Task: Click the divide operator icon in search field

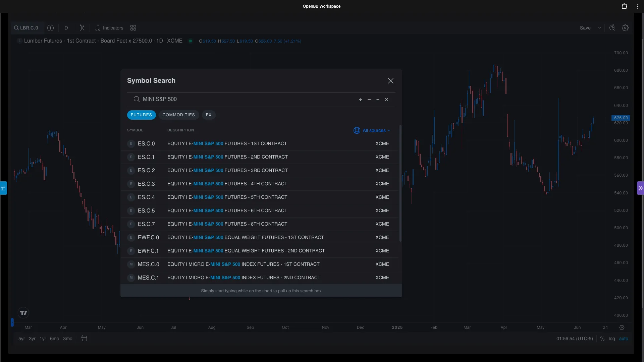Action: point(360,100)
